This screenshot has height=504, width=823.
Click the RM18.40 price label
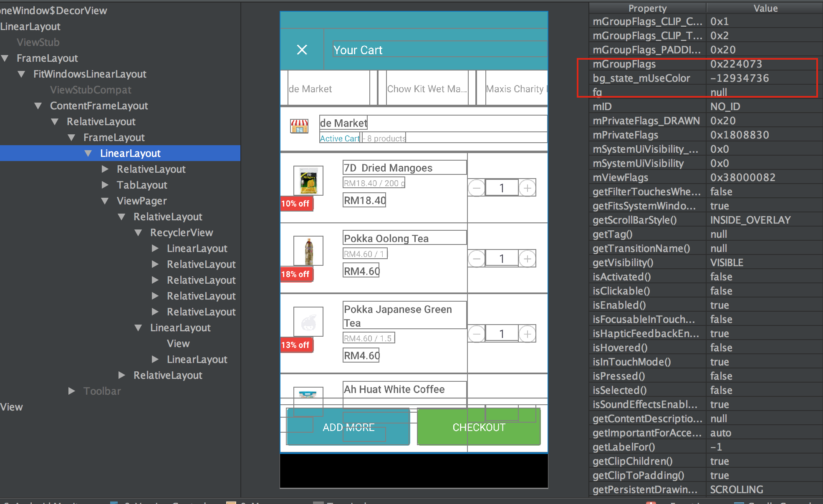(364, 200)
